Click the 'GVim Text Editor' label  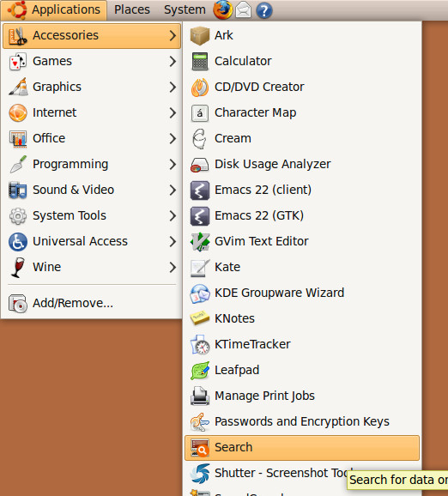[x=262, y=241]
